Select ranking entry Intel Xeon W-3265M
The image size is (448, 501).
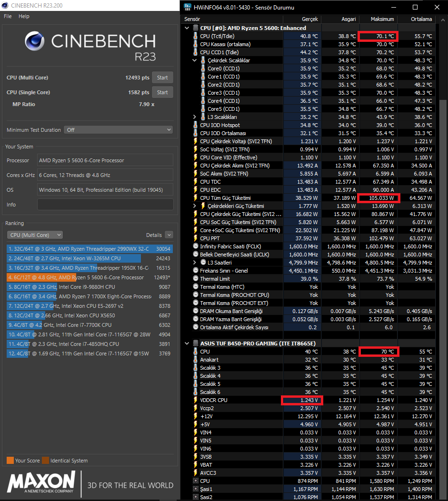tap(90, 258)
